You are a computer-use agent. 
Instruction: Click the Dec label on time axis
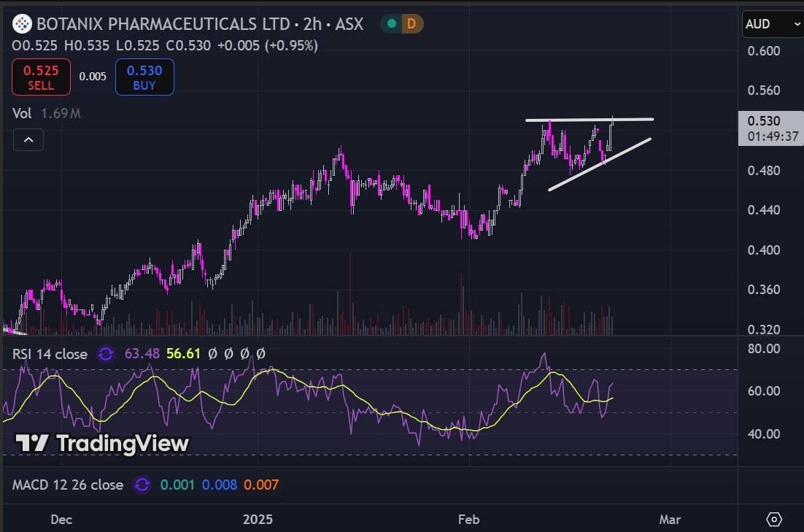[61, 519]
